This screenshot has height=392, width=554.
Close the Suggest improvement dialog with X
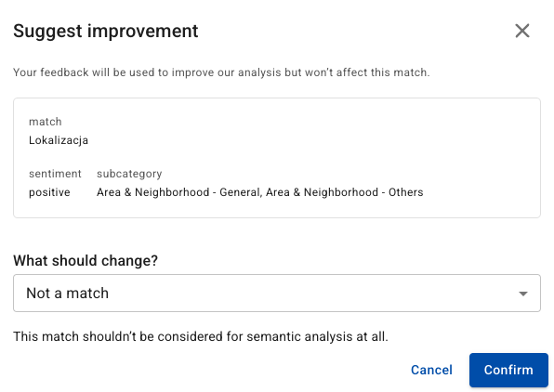coord(521,31)
